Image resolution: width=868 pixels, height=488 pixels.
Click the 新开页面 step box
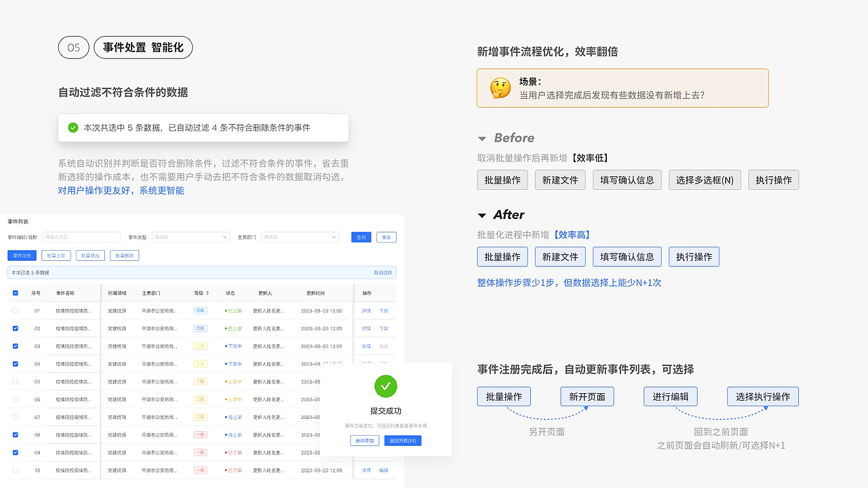587,396
